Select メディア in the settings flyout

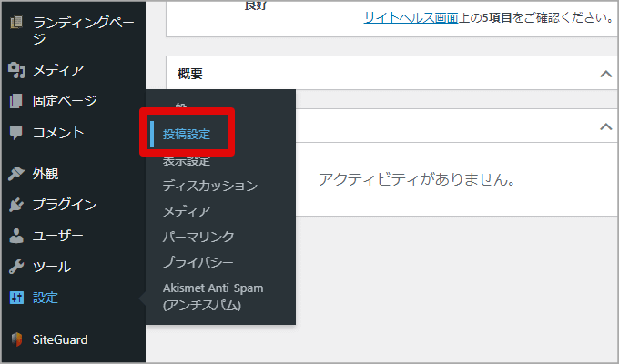click(x=187, y=211)
